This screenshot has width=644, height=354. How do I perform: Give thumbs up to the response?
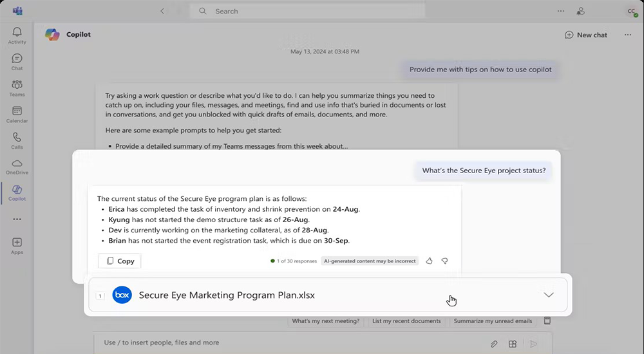click(x=429, y=261)
